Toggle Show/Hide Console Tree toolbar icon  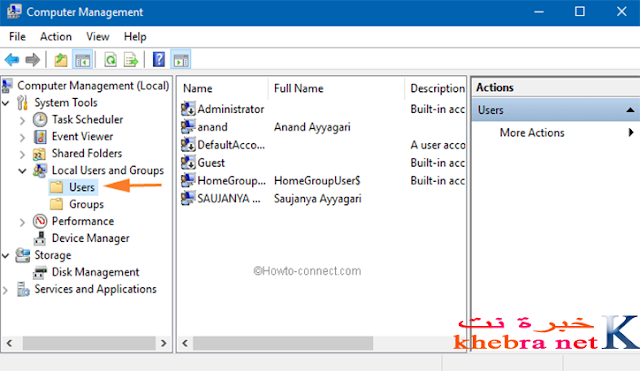82,60
